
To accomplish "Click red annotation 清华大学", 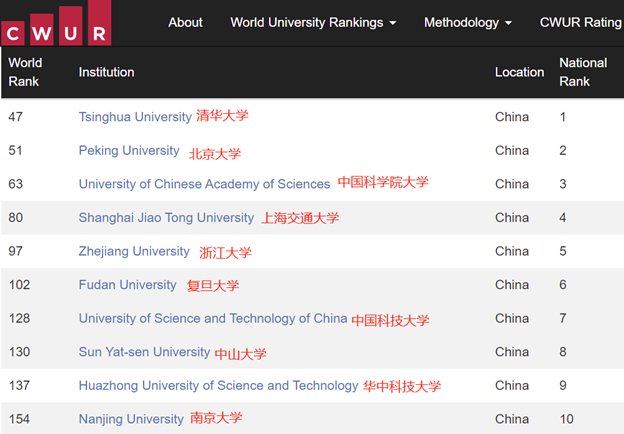I will point(222,115).
